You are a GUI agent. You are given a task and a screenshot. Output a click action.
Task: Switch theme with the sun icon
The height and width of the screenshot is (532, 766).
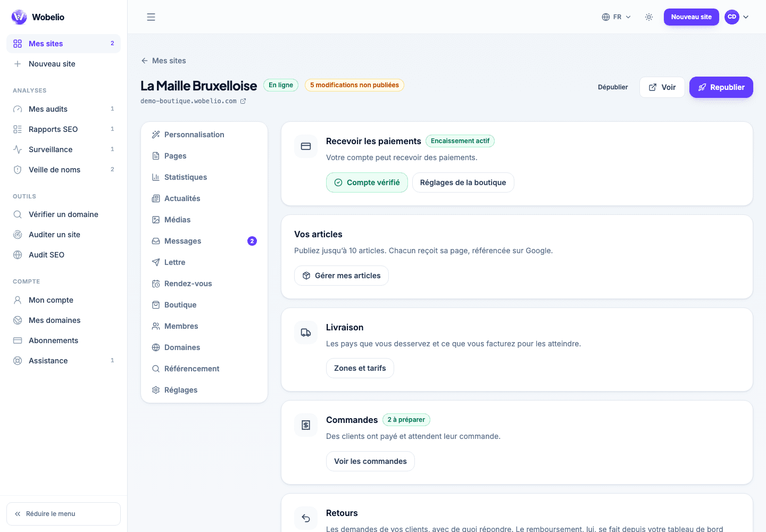[x=649, y=17]
